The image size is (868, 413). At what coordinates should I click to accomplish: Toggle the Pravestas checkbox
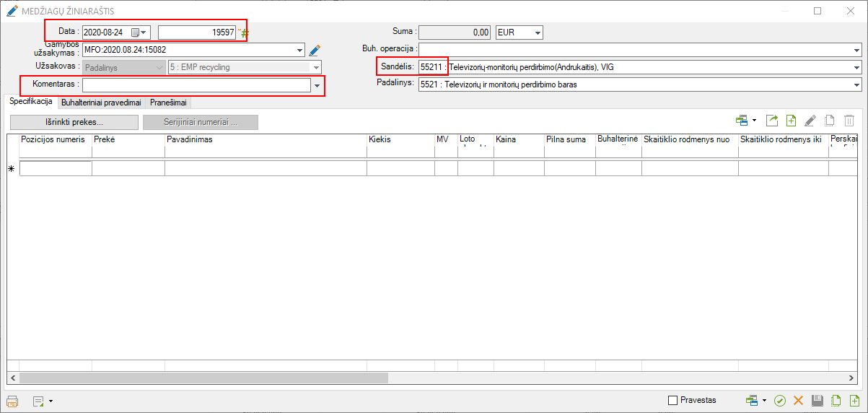[673, 400]
